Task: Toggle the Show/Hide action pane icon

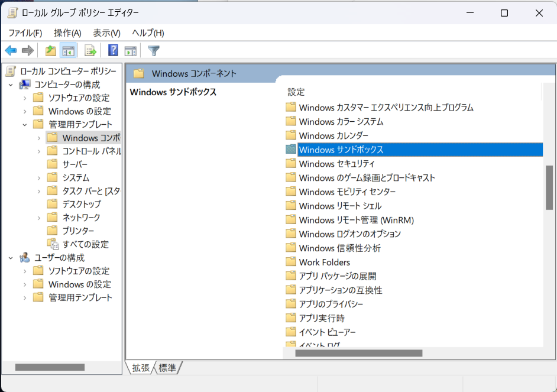Action: tap(130, 50)
